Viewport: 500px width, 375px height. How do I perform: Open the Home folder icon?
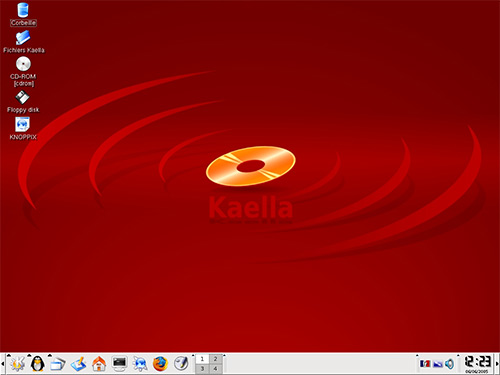coord(99,364)
